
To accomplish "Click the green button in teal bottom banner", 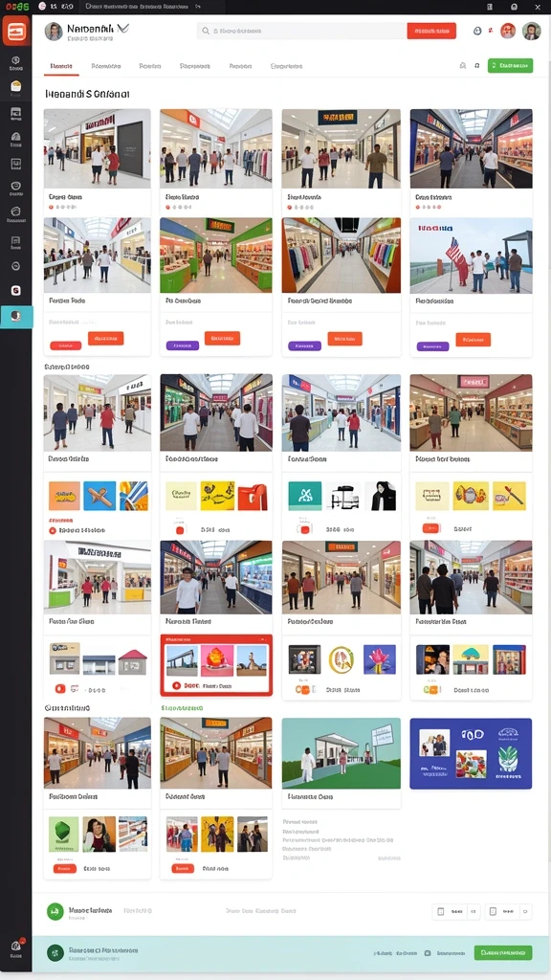I will [x=503, y=953].
